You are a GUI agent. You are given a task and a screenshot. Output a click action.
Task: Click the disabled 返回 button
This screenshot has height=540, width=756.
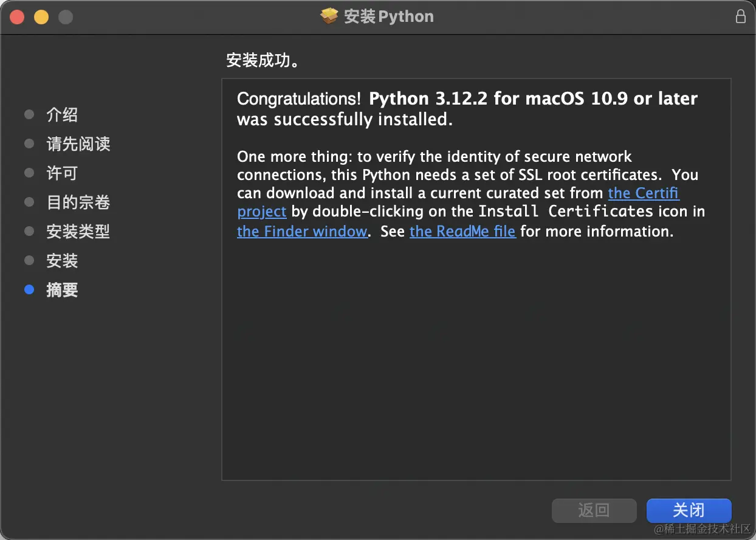[x=594, y=510]
